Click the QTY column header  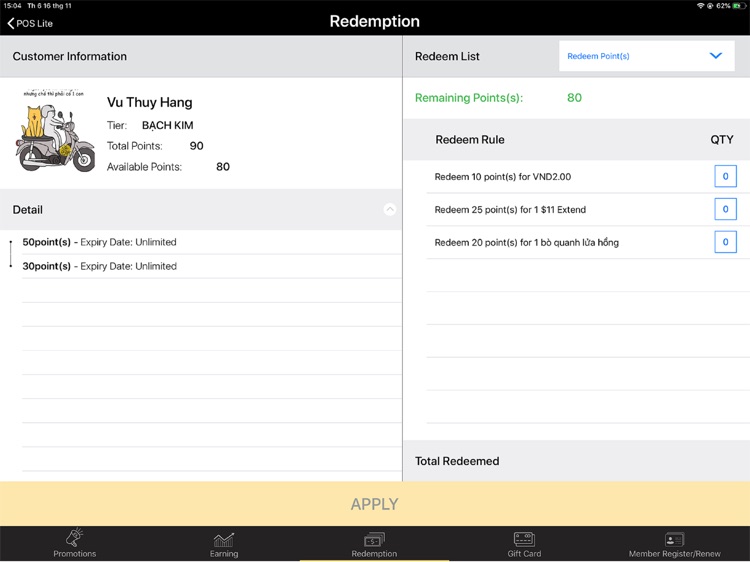click(x=722, y=140)
